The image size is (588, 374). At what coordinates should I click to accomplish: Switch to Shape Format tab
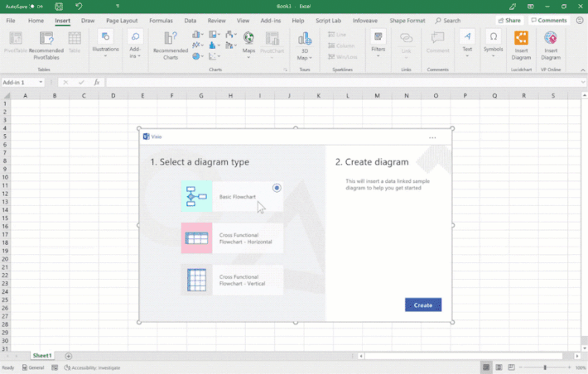[x=407, y=21]
